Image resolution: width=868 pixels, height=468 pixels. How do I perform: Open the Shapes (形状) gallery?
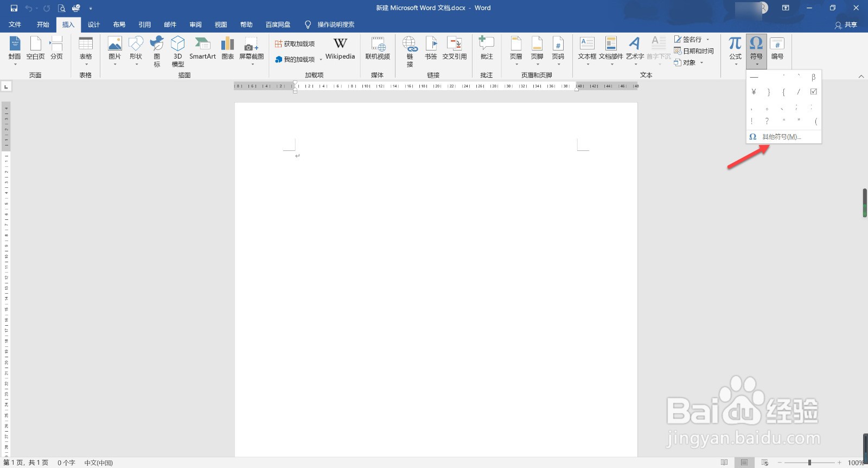point(136,50)
